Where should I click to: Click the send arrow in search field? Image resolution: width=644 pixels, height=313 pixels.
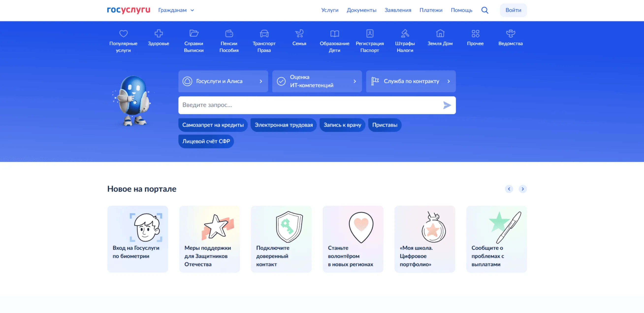447,105
